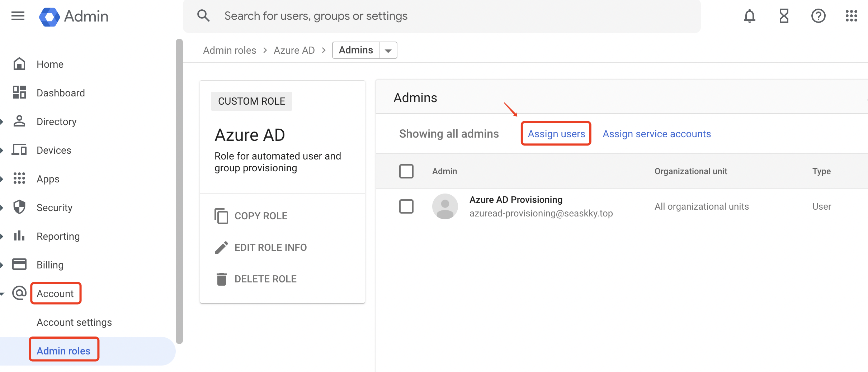The width and height of the screenshot is (868, 372).
Task: Click the Azure AD Provisioning name
Action: pos(516,200)
